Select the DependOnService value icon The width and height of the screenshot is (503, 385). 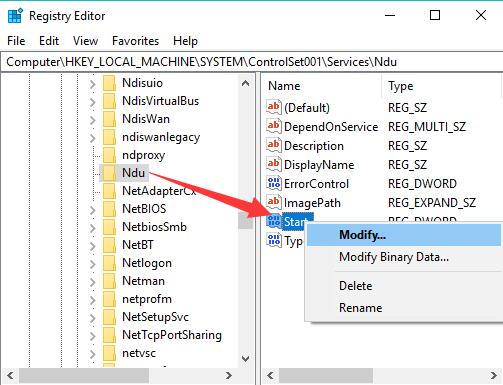pyautogui.click(x=274, y=126)
